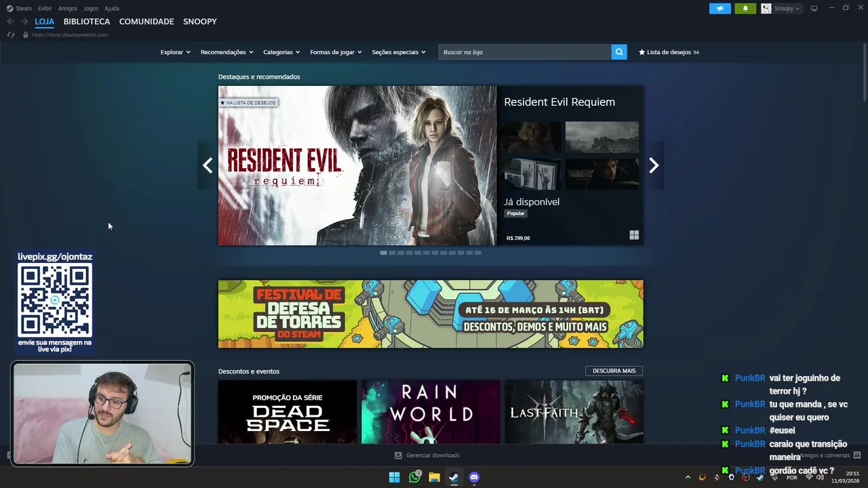The height and width of the screenshot is (488, 868).
Task: Open the Festival de Defesa de Torres banner
Action: click(x=431, y=314)
